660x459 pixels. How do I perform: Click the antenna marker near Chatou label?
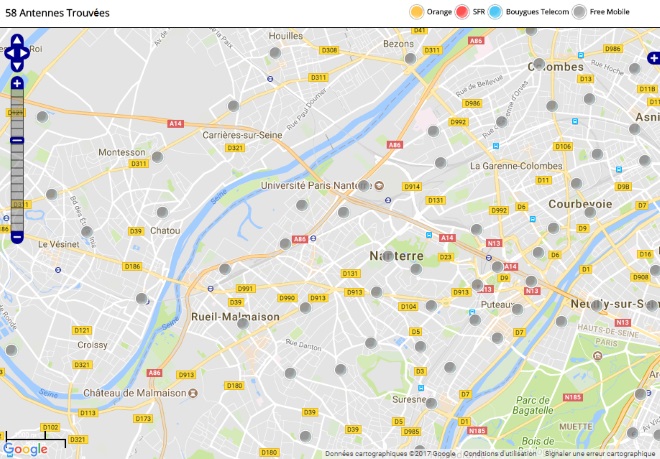[x=162, y=212]
